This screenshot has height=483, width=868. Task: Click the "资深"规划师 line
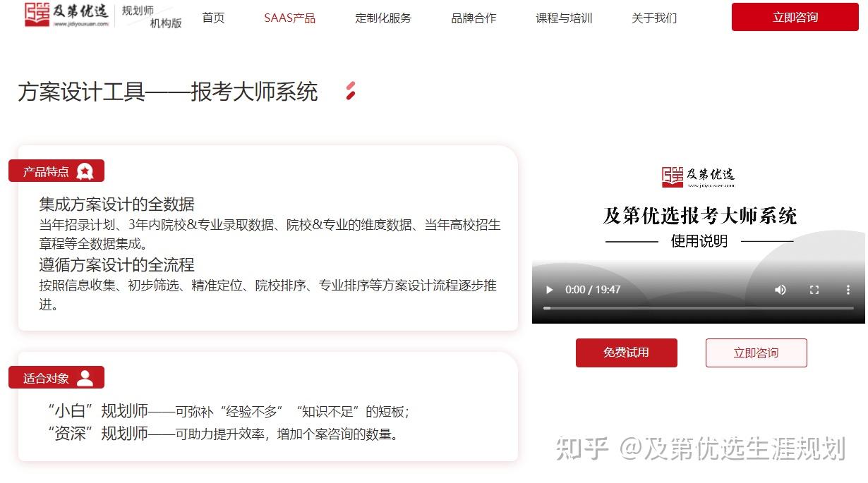click(224, 434)
